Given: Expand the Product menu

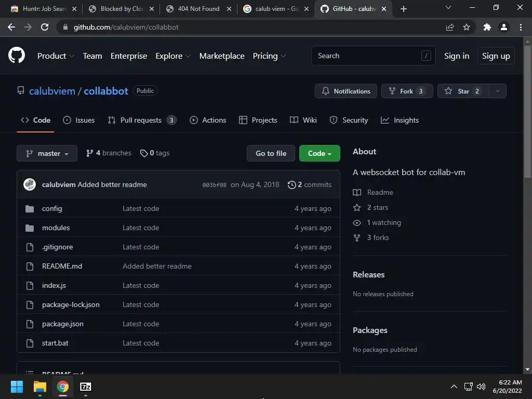Looking at the screenshot, I should click(x=56, y=56).
